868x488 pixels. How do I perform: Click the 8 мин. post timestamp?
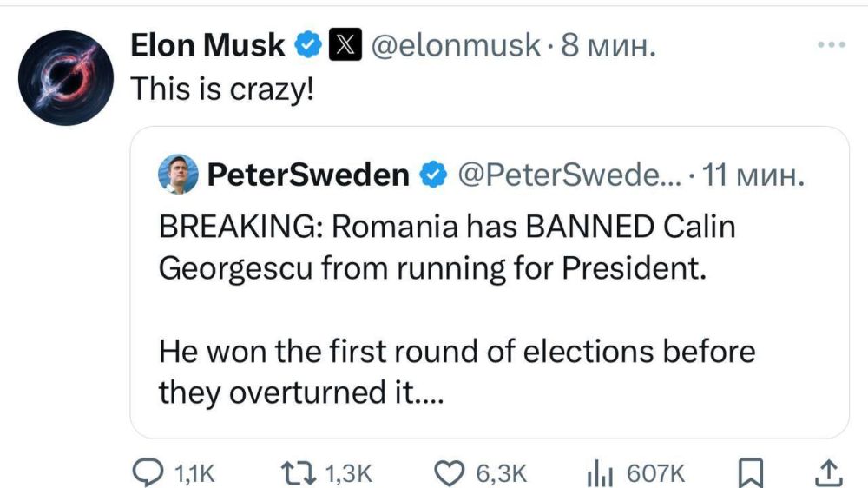click(607, 45)
